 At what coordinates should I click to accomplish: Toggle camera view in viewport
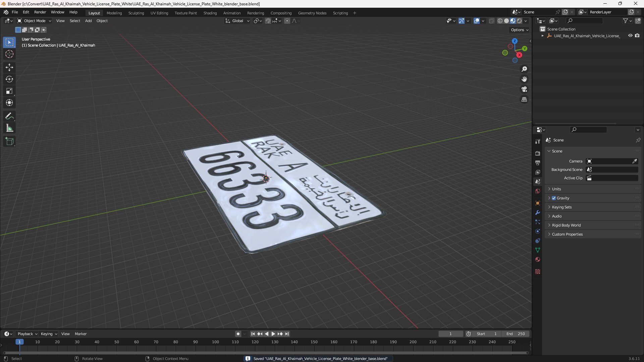coord(524,89)
